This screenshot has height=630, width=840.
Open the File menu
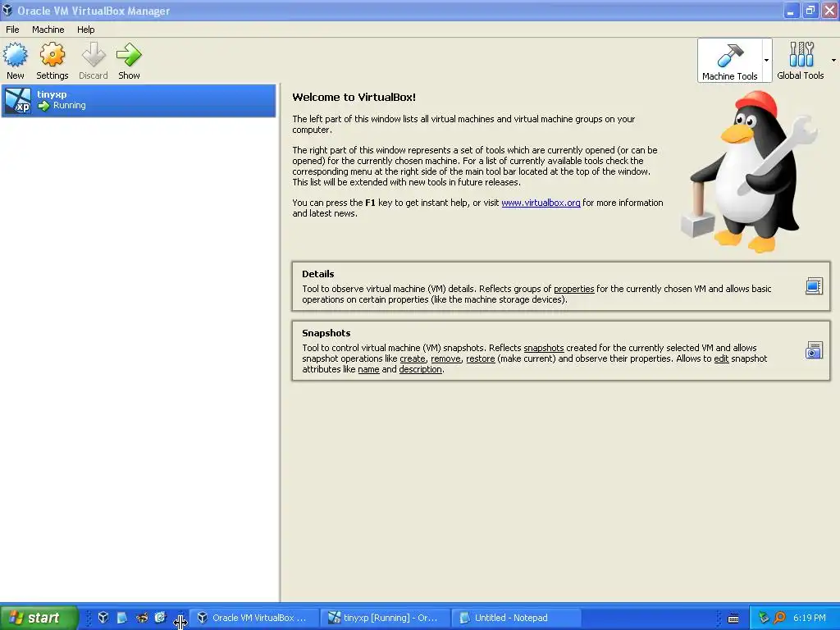coord(12,30)
